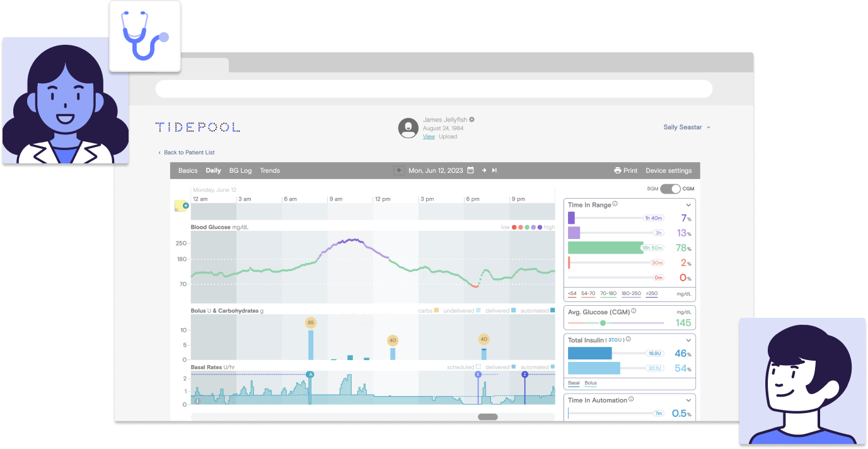Viewport: 868px width, 449px height.
Task: Click the patient avatar profile picture
Action: 408,127
